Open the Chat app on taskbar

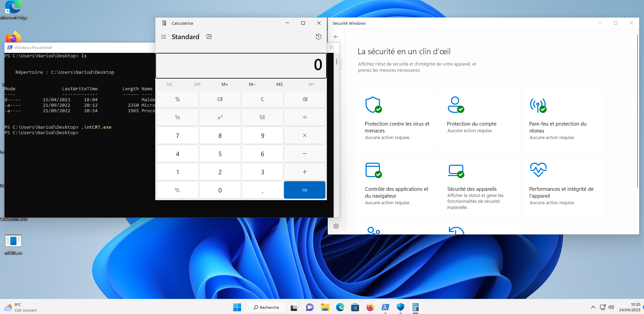click(x=310, y=307)
